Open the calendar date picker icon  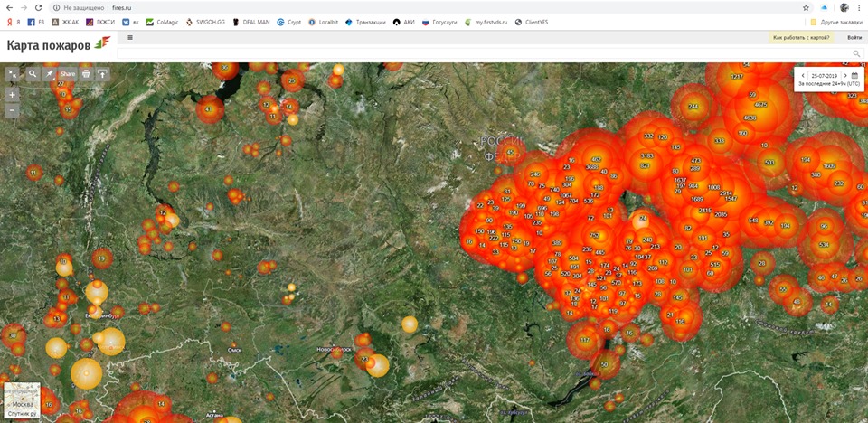(x=854, y=76)
